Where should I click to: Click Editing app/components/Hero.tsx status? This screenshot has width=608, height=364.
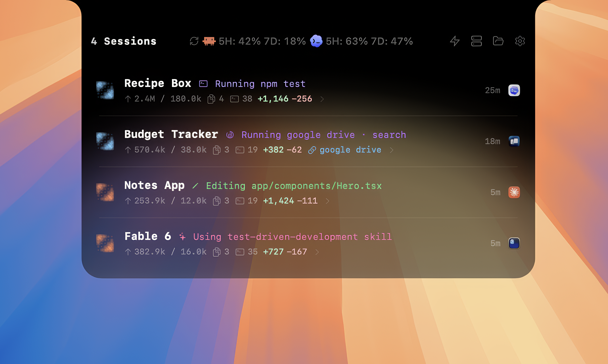click(294, 186)
